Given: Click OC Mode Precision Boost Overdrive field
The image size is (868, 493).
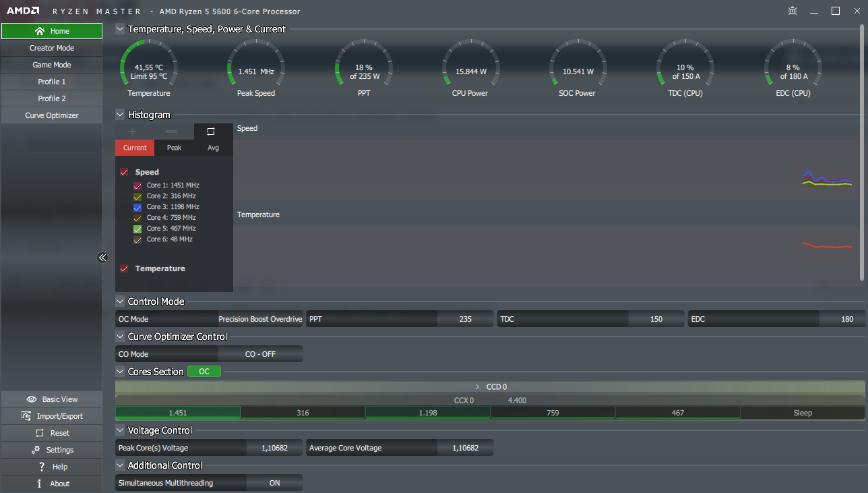Looking at the screenshot, I should [x=260, y=319].
